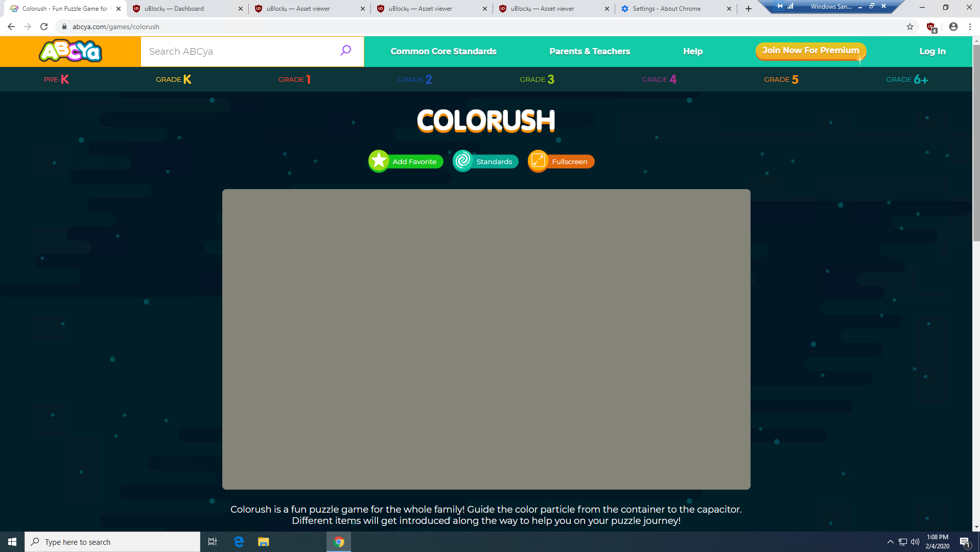The height and width of the screenshot is (552, 980).
Task: Click the Fullscreen expand arrows icon
Action: [x=538, y=161]
